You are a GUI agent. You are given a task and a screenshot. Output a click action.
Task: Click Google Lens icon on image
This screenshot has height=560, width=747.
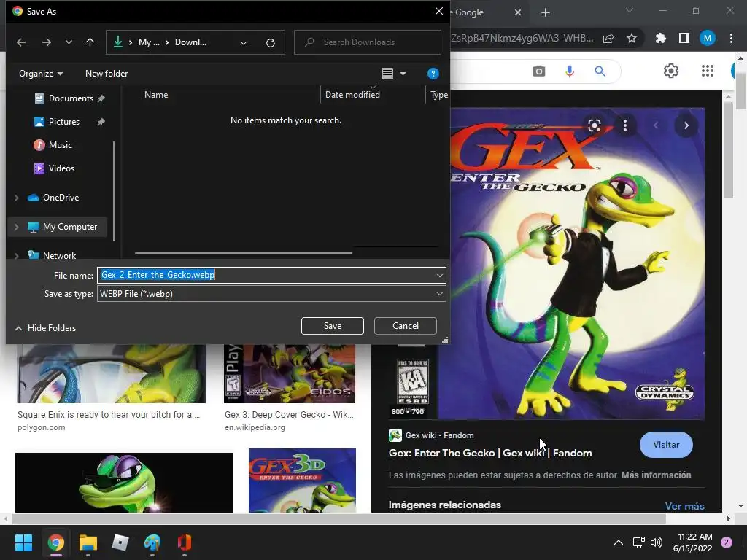[594, 125]
